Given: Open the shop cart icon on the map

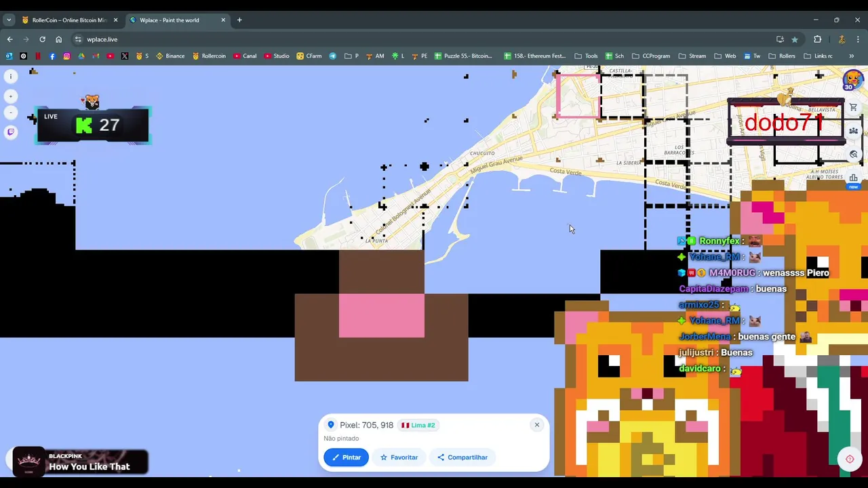Looking at the screenshot, I should [x=854, y=107].
